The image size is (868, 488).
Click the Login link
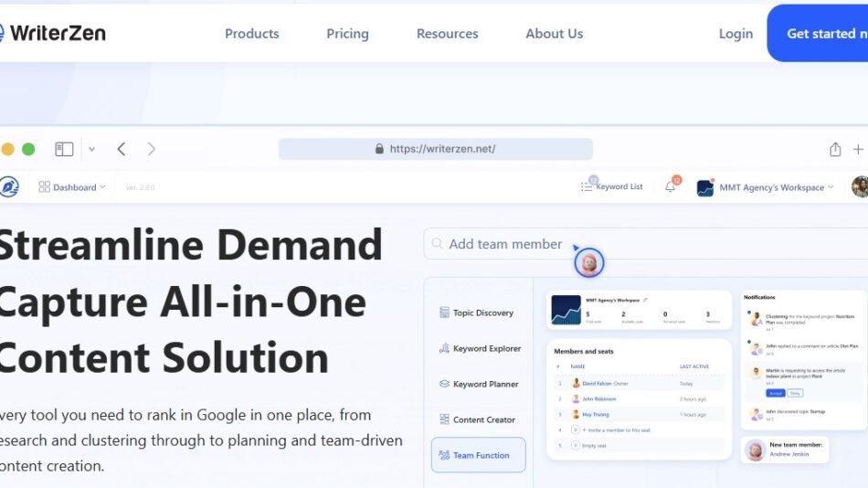click(x=736, y=34)
